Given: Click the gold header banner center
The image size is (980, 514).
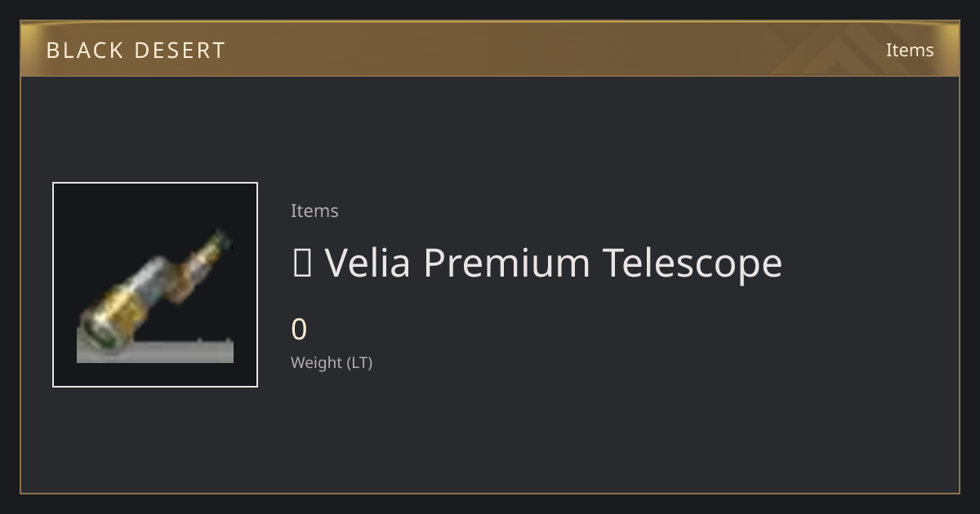Looking at the screenshot, I should tap(490, 50).
